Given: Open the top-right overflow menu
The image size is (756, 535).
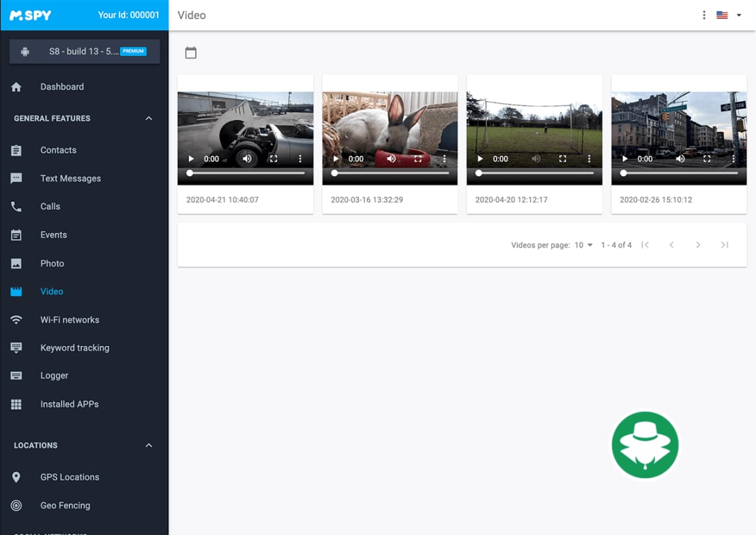Looking at the screenshot, I should (704, 14).
